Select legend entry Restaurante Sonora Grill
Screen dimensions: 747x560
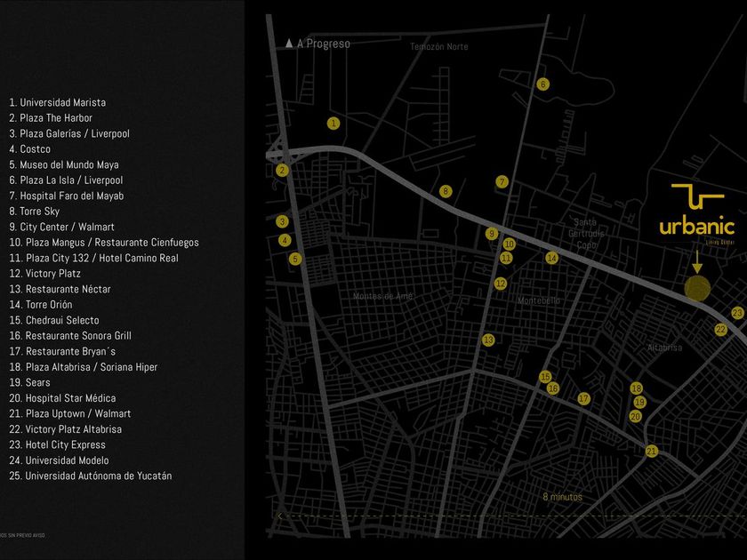click(70, 336)
